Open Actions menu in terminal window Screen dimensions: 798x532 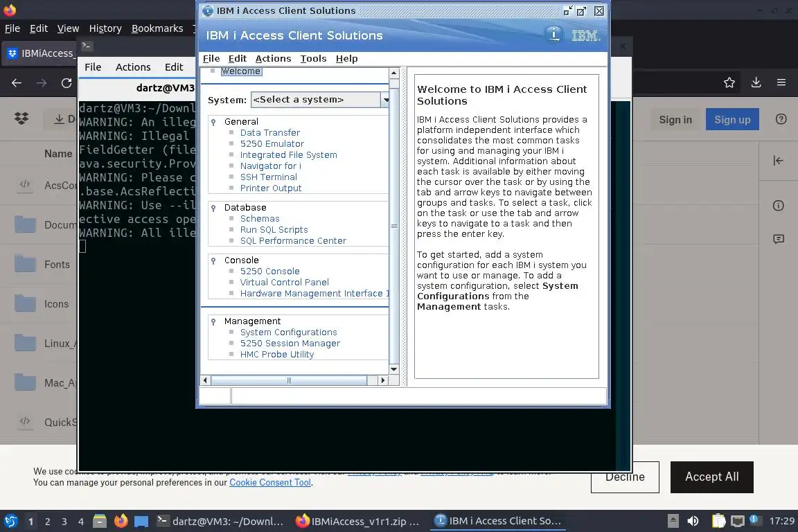[x=133, y=67]
